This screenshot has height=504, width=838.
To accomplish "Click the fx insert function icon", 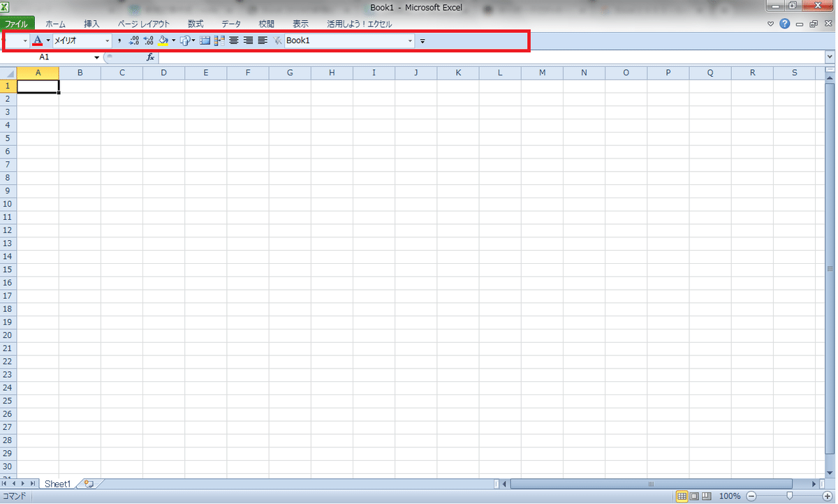I will (x=150, y=57).
